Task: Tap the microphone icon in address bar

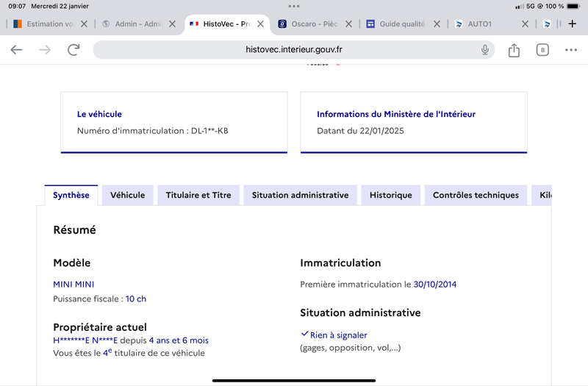Action: [x=485, y=49]
